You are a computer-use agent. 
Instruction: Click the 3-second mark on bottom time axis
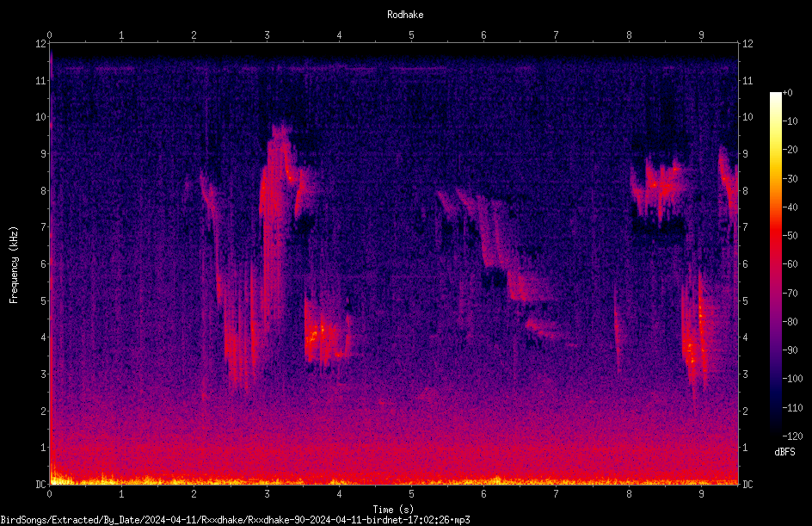267,494
